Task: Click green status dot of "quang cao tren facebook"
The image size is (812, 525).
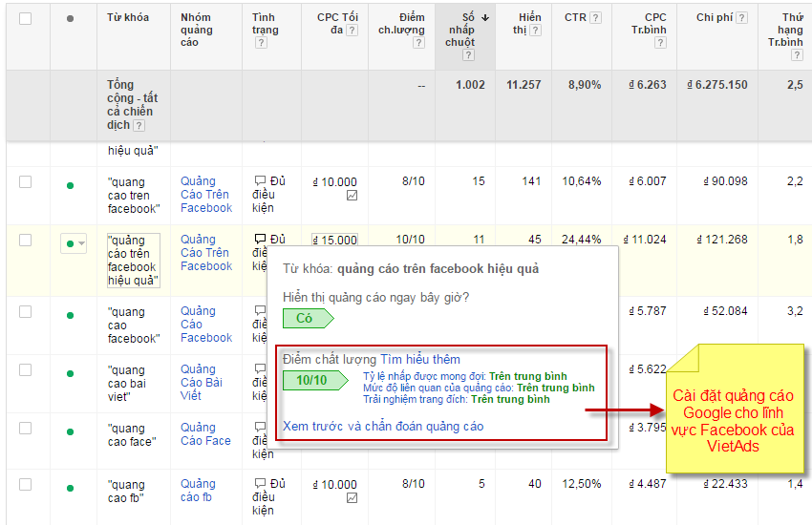Action: click(x=70, y=186)
